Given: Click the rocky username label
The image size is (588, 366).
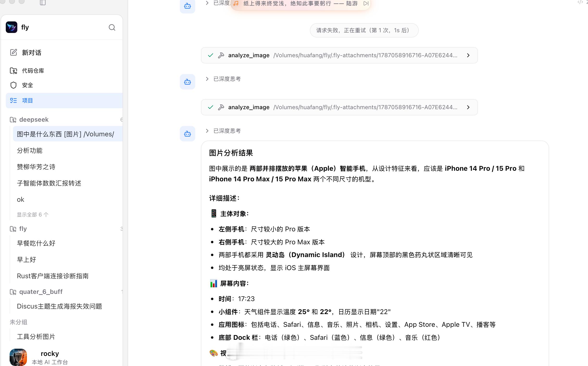Looking at the screenshot, I should pyautogui.click(x=50, y=353).
